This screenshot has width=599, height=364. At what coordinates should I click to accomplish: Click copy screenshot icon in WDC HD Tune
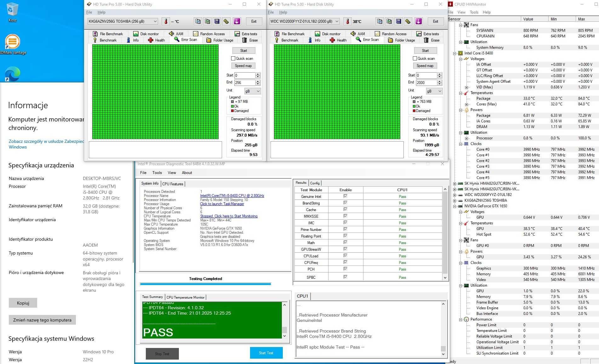389,21
